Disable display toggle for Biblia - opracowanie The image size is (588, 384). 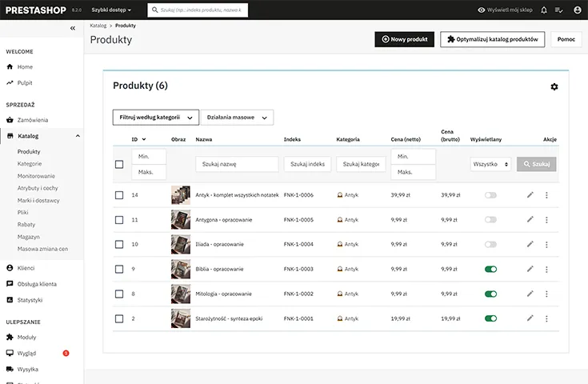pyautogui.click(x=490, y=270)
